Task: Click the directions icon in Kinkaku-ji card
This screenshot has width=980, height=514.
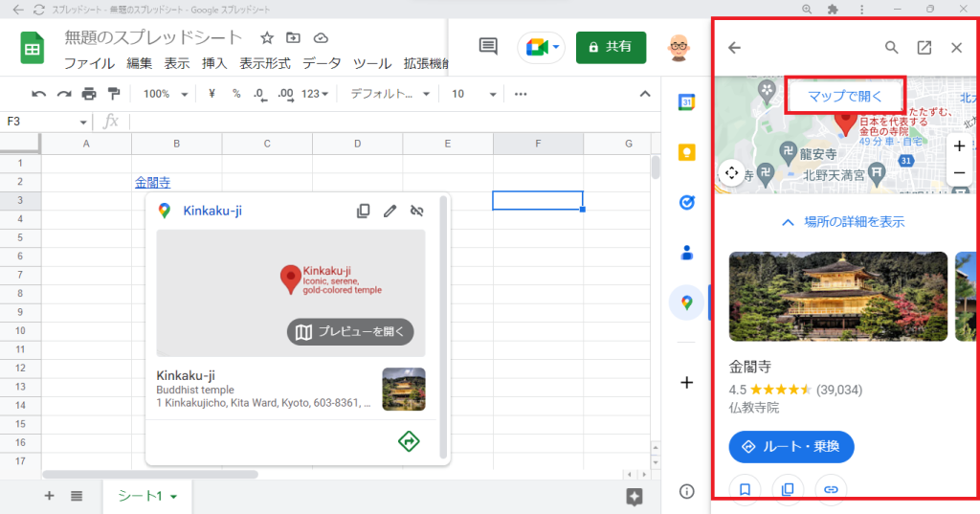Action: click(x=409, y=441)
